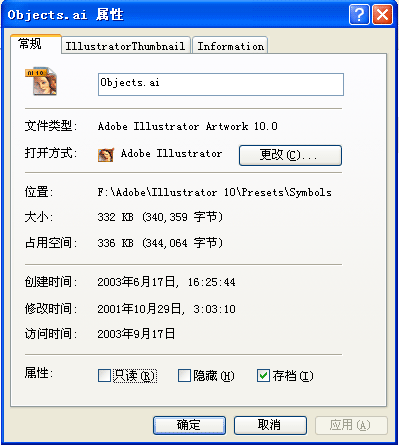Viewport: 399px width, 446px height.
Task: Toggle the 隐藏(H) hidden checkbox
Action: click(184, 375)
